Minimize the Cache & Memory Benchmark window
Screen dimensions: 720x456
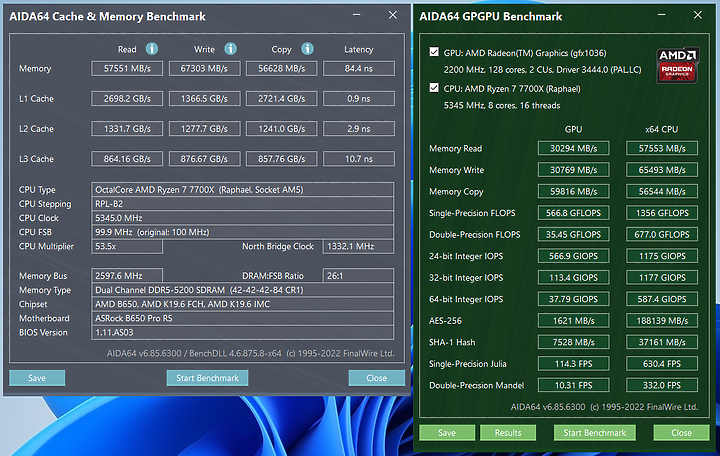click(356, 15)
